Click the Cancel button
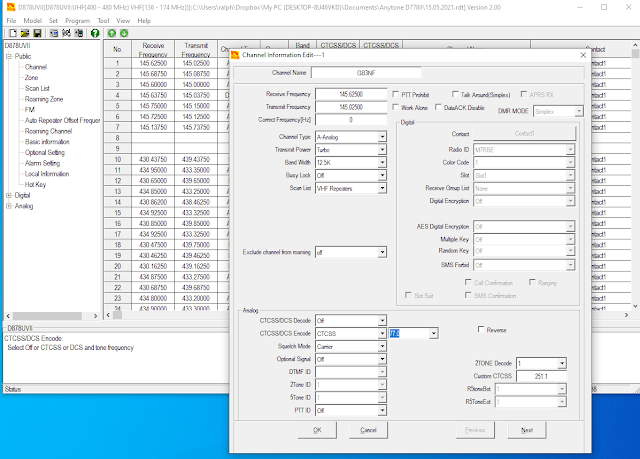 click(368, 430)
